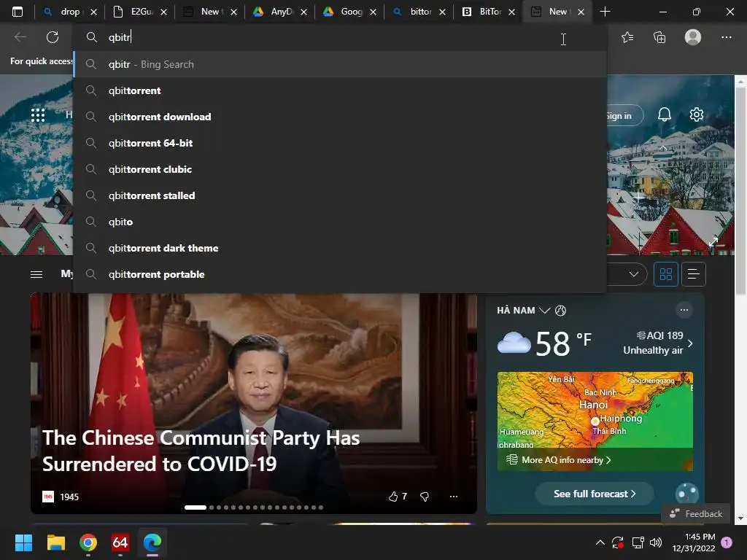This screenshot has width=747, height=560.
Task: Select qbittorrent clubic suggestion
Action: coord(341,169)
